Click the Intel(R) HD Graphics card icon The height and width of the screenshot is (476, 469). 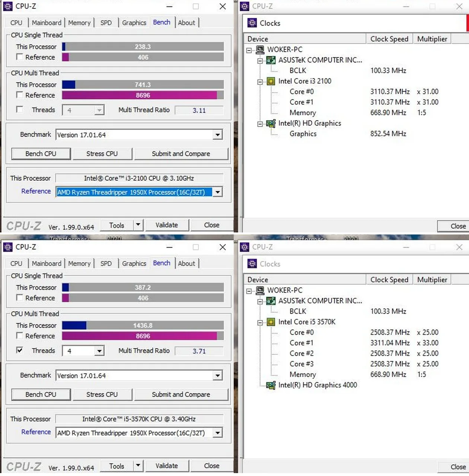click(x=271, y=123)
